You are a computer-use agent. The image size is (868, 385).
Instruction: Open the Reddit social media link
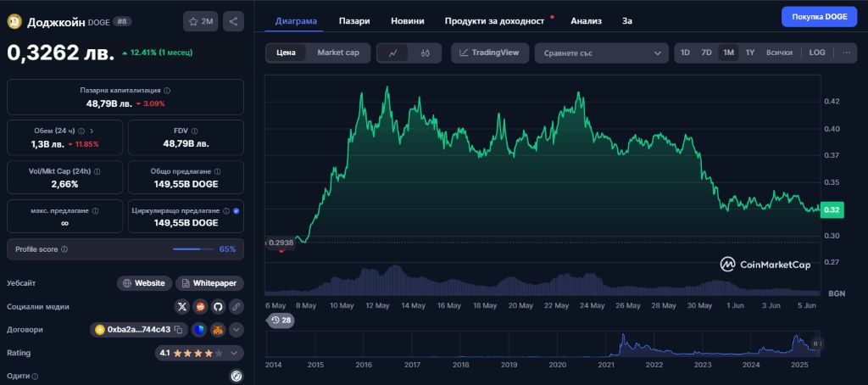coord(200,306)
